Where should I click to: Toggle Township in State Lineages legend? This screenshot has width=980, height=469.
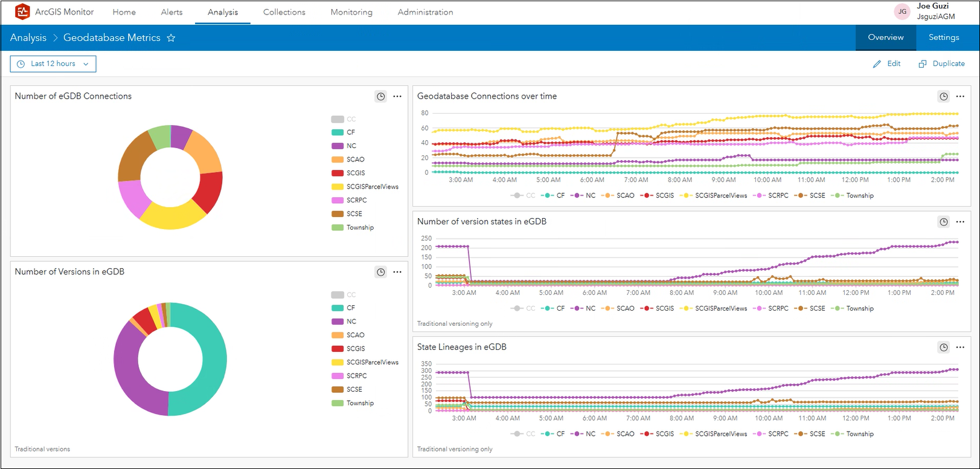(x=853, y=434)
